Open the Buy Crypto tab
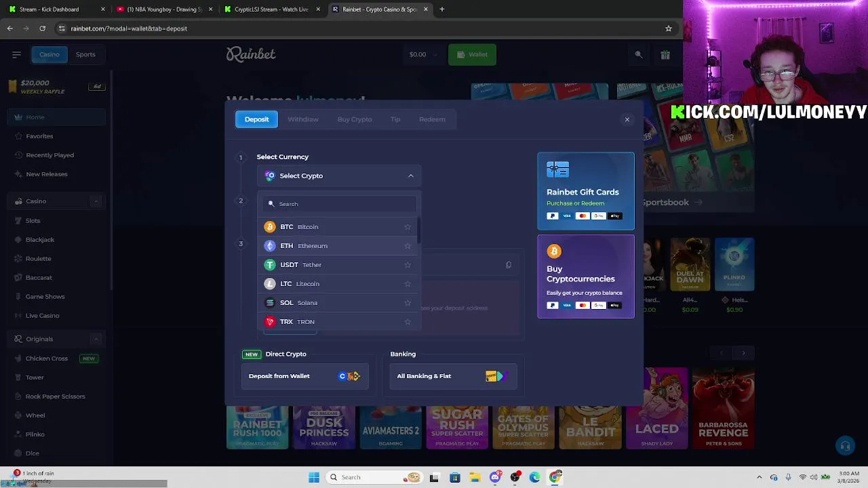The height and width of the screenshot is (488, 868). (355, 119)
